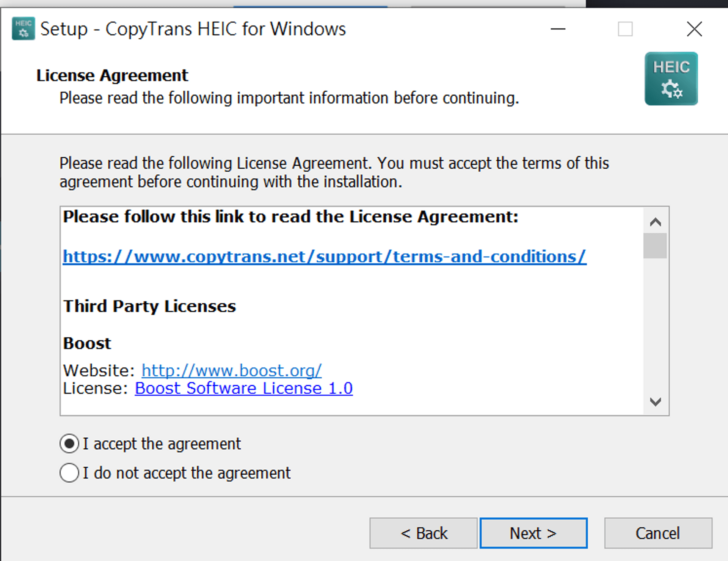Select "I accept the agreement" radio button
Image resolution: width=728 pixels, height=561 pixels.
[x=69, y=443]
